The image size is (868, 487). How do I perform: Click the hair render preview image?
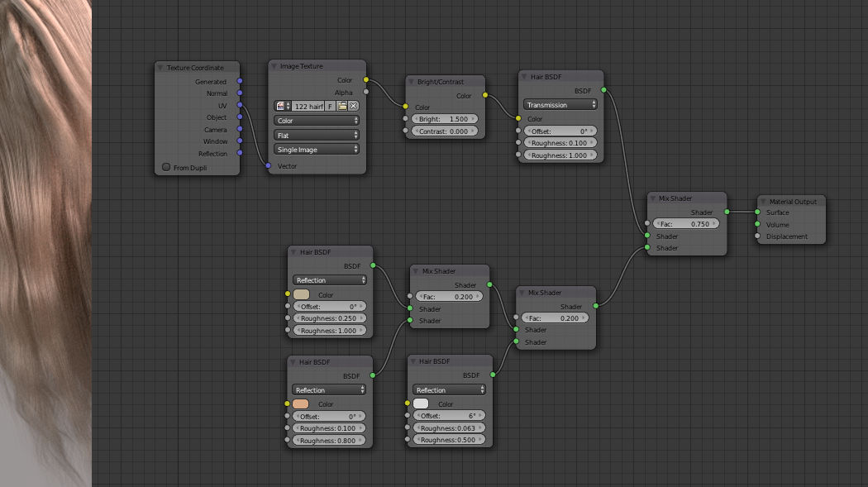pos(45,243)
